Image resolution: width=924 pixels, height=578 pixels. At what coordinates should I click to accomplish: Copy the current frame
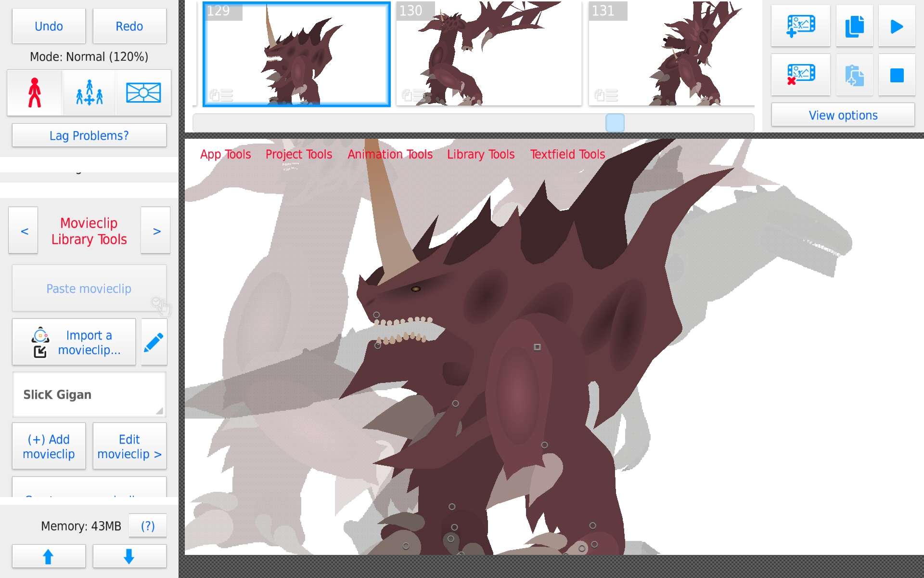[854, 26]
